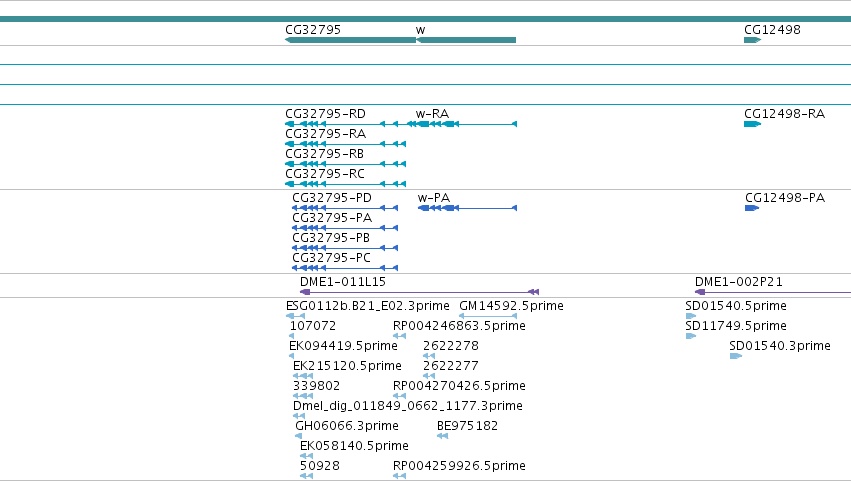
Task: Select the CG12498 gene arrow
Action: point(752,40)
